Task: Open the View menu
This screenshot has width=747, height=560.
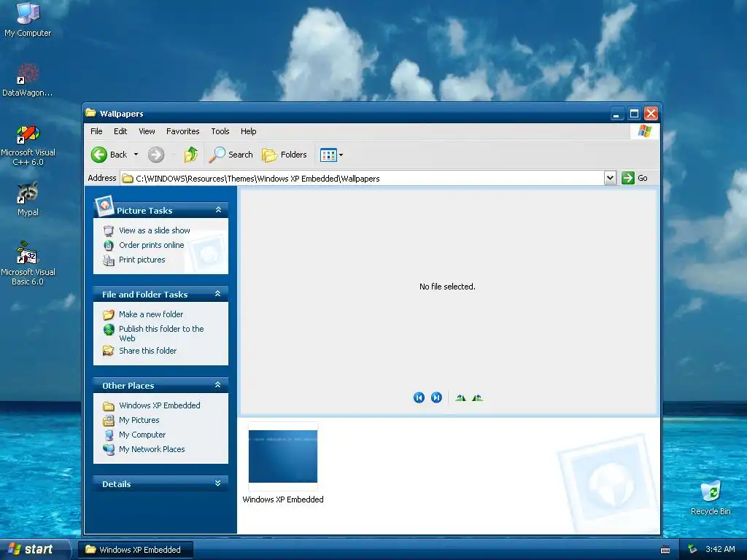Action: pos(147,131)
